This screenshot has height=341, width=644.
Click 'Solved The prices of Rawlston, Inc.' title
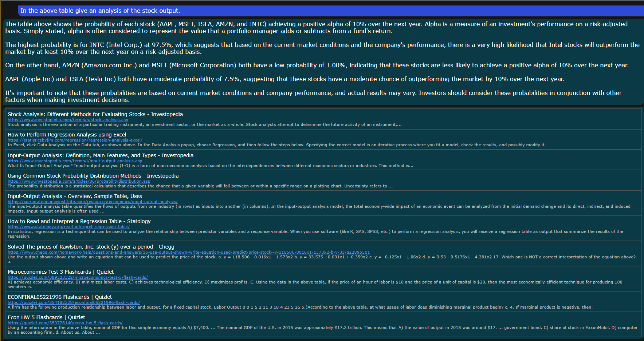[91, 247]
